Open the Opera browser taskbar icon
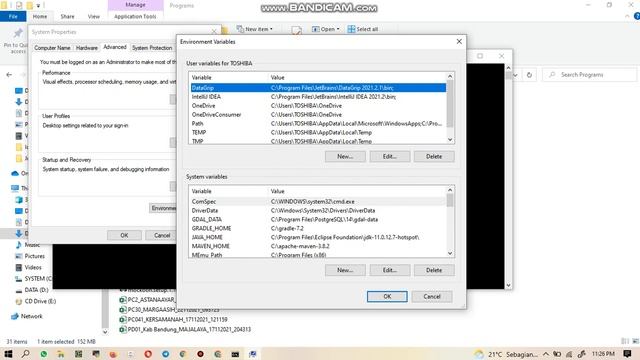 tap(148, 354)
